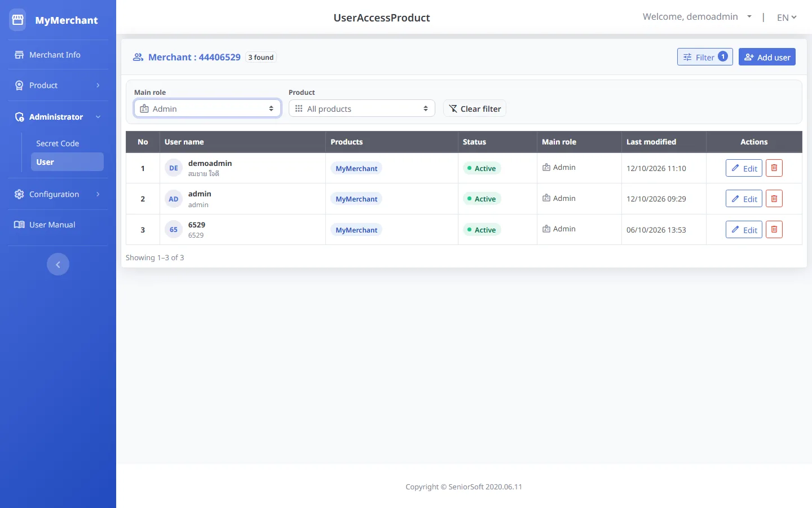The width and height of the screenshot is (812, 508).
Task: Select the User menu item
Action: pos(67,162)
